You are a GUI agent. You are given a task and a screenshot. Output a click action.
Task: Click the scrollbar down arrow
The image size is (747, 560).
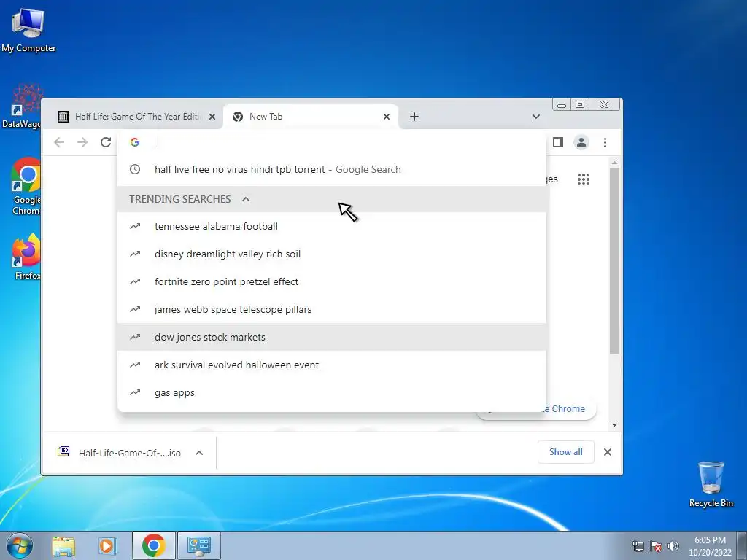tap(614, 425)
